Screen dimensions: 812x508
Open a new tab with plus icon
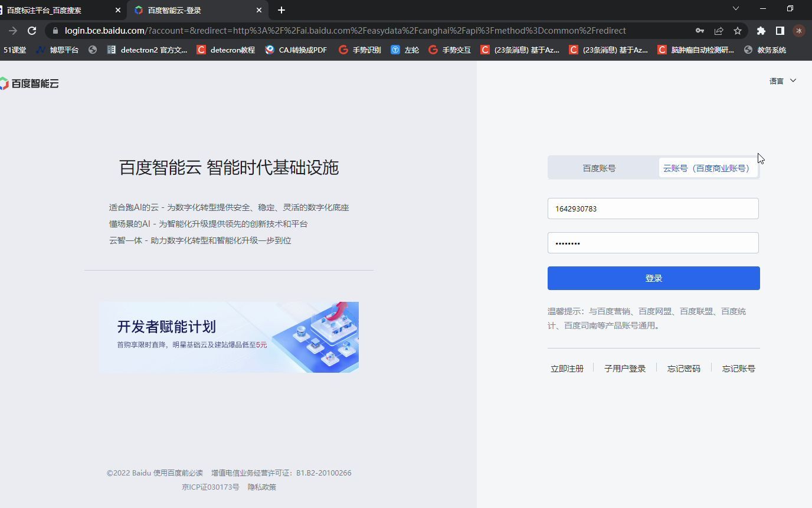281,10
